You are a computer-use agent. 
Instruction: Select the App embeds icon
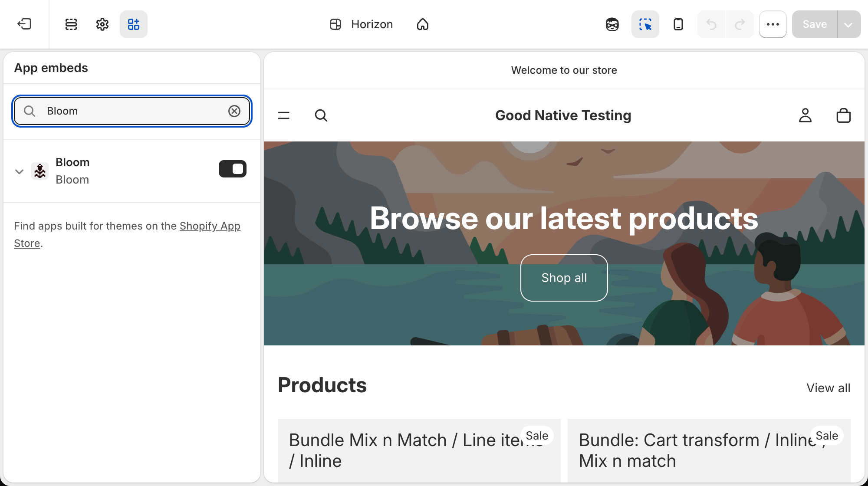click(134, 24)
